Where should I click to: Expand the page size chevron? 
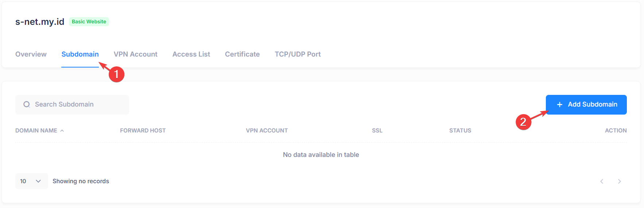tap(38, 181)
